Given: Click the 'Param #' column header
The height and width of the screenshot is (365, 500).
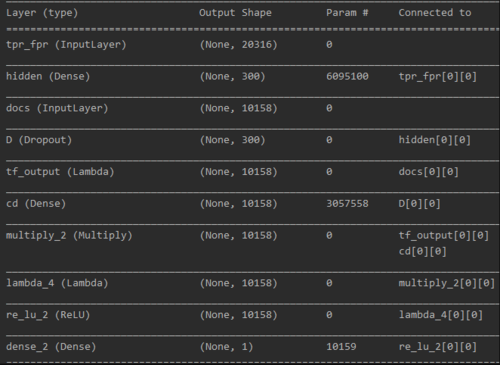Looking at the screenshot, I should coord(347,13).
